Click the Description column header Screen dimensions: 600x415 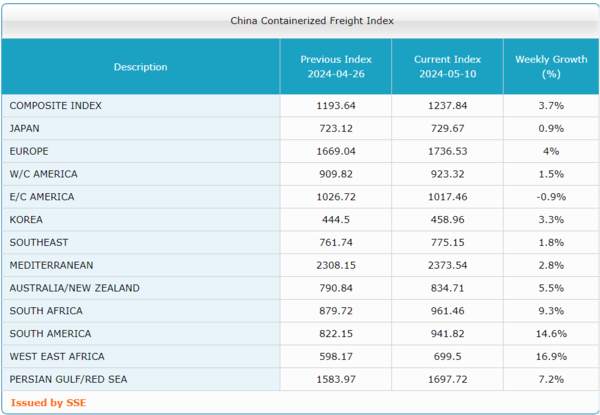click(x=140, y=67)
